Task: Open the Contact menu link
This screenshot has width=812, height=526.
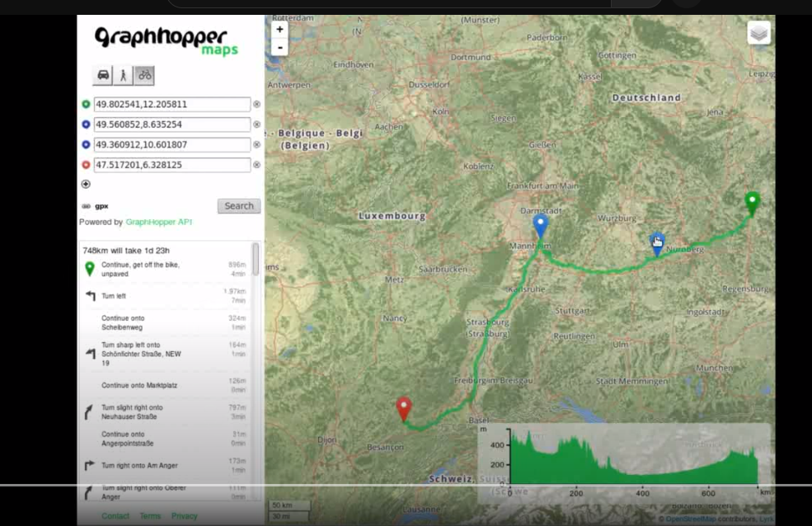Action: click(115, 515)
